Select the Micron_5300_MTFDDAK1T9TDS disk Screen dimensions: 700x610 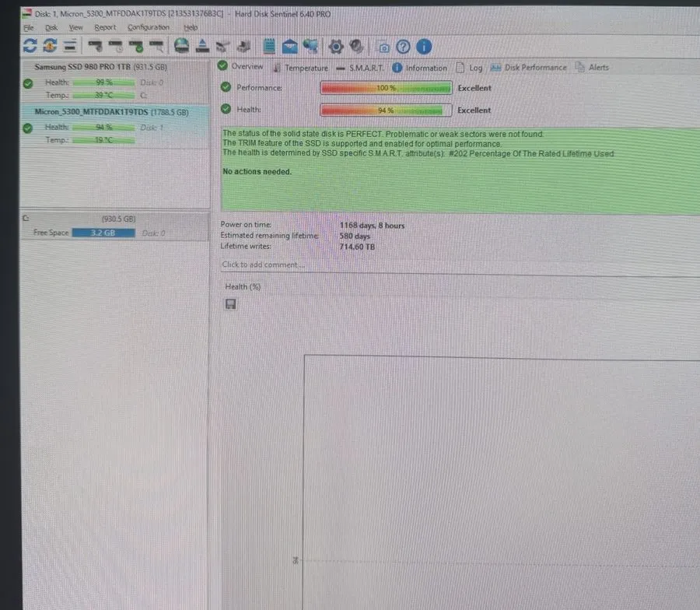[x=115, y=126]
